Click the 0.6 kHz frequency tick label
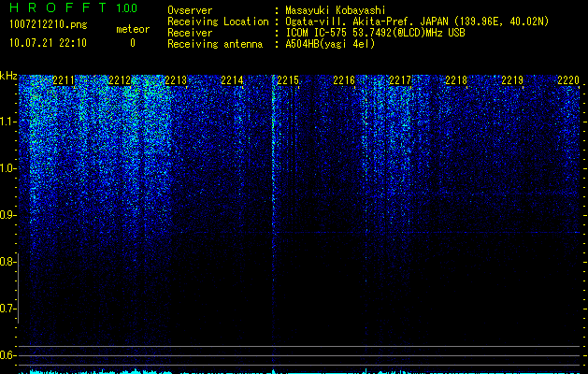This screenshot has width=588, height=374. point(7,355)
